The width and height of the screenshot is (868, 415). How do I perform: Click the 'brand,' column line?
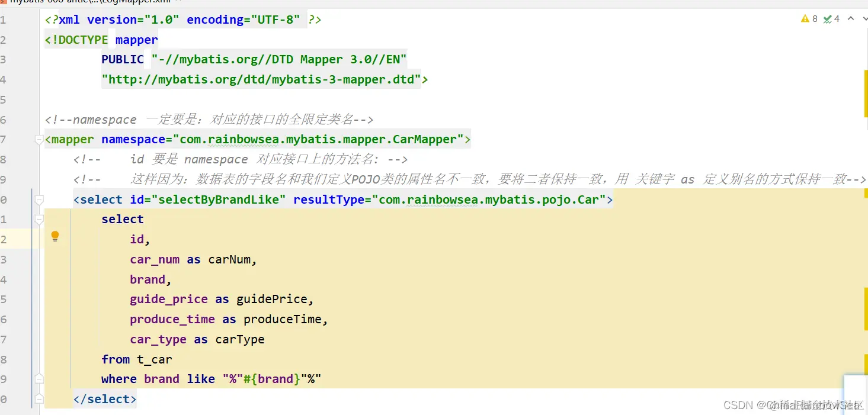[151, 279]
